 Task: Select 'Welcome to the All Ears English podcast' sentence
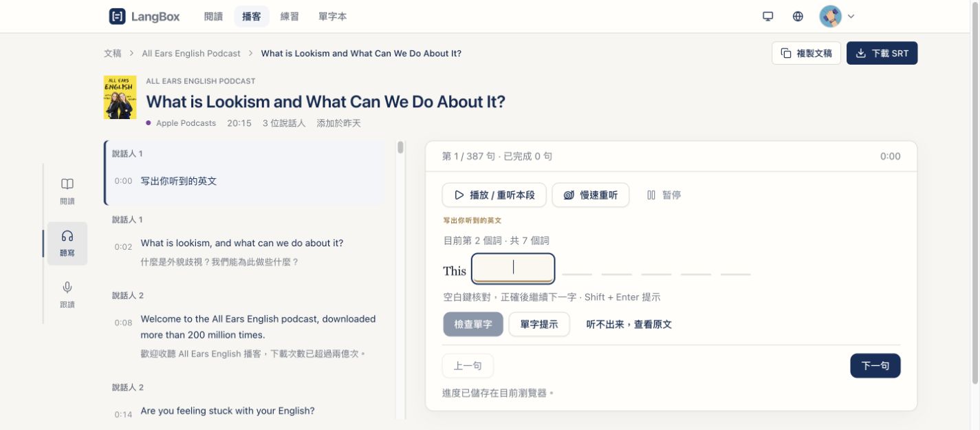pyautogui.click(x=258, y=327)
